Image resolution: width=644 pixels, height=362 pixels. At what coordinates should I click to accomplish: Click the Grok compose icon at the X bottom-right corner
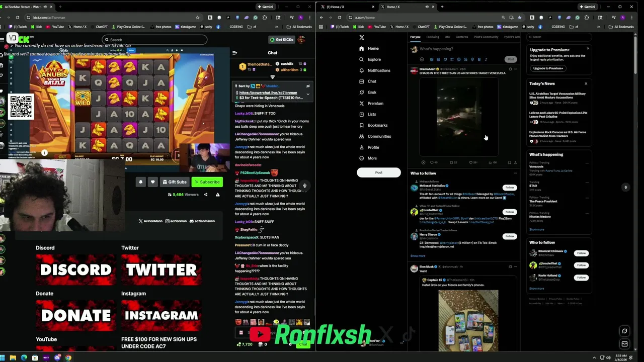coord(624,331)
